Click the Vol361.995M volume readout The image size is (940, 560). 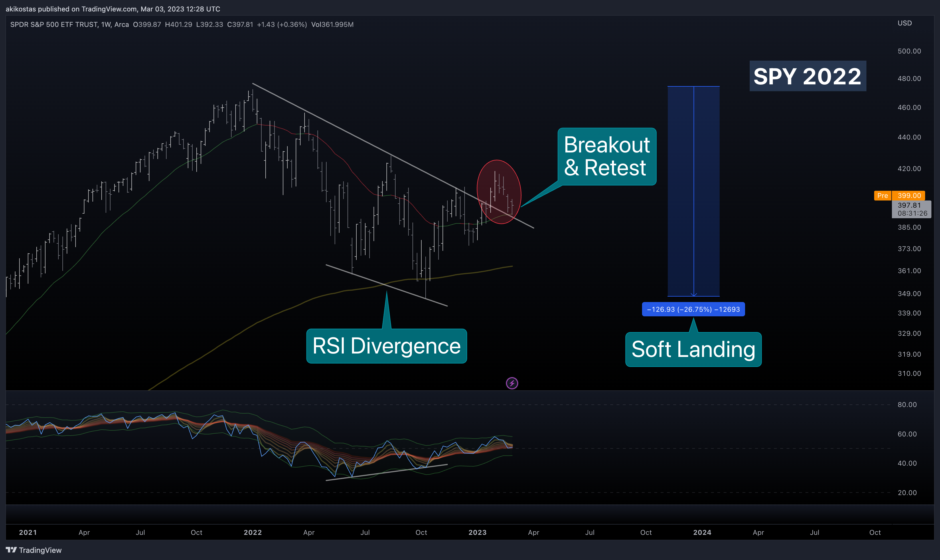(332, 25)
